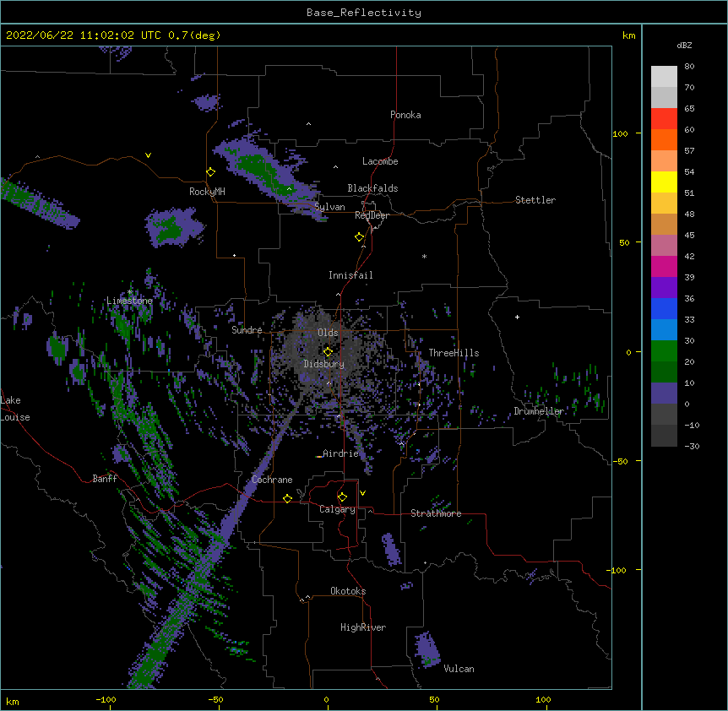Click the Olds label
This screenshot has height=711, width=728.
point(328,333)
